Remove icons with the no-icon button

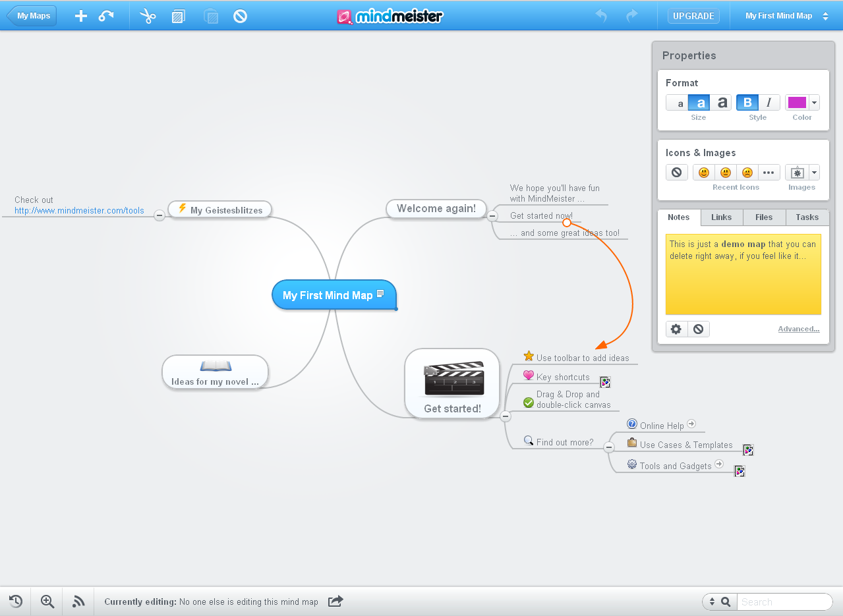[x=677, y=173]
